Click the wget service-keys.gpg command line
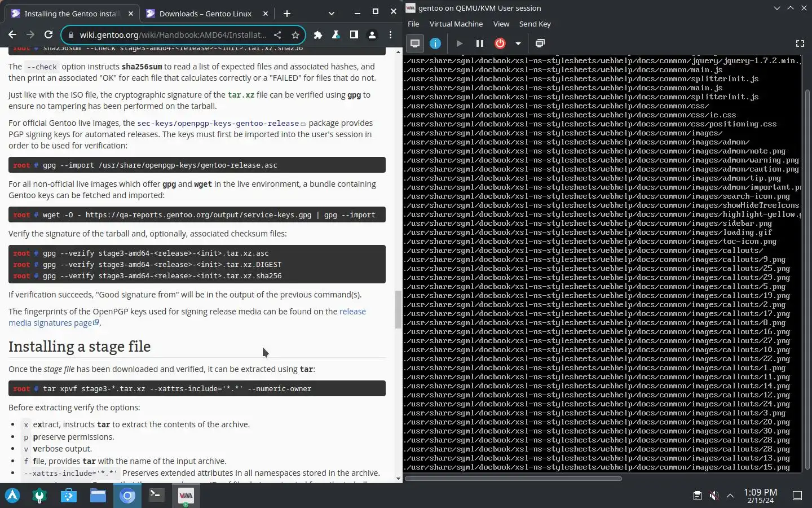The width and height of the screenshot is (812, 508). (197, 214)
